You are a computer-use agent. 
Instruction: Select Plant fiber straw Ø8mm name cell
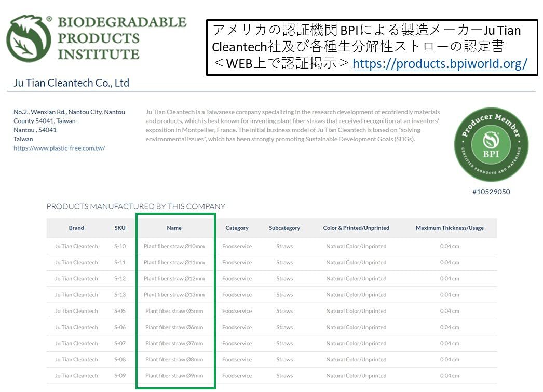click(x=174, y=359)
